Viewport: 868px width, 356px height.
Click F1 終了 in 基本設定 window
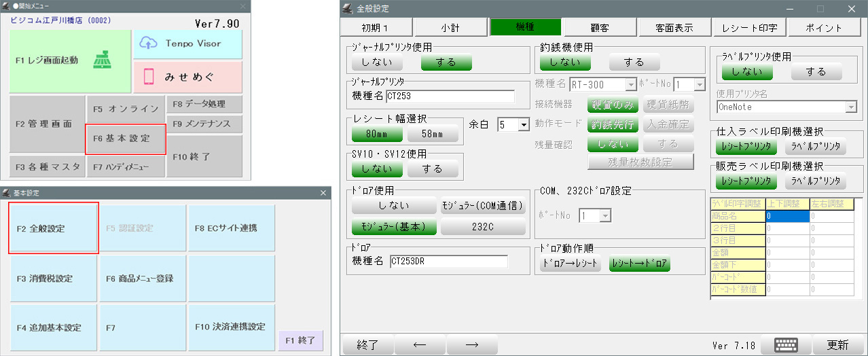click(300, 340)
